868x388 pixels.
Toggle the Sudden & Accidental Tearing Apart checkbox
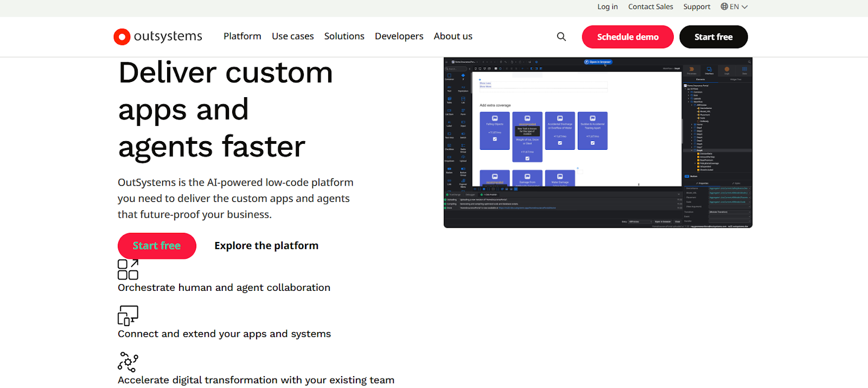(x=592, y=143)
